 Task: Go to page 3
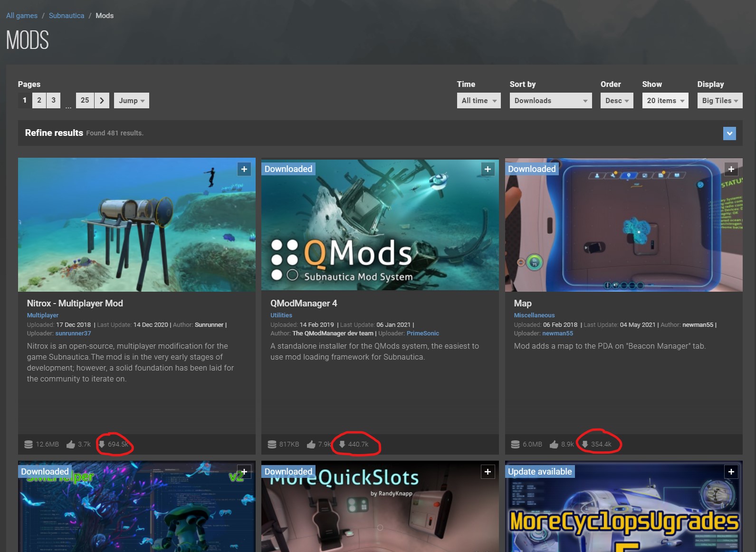point(53,100)
